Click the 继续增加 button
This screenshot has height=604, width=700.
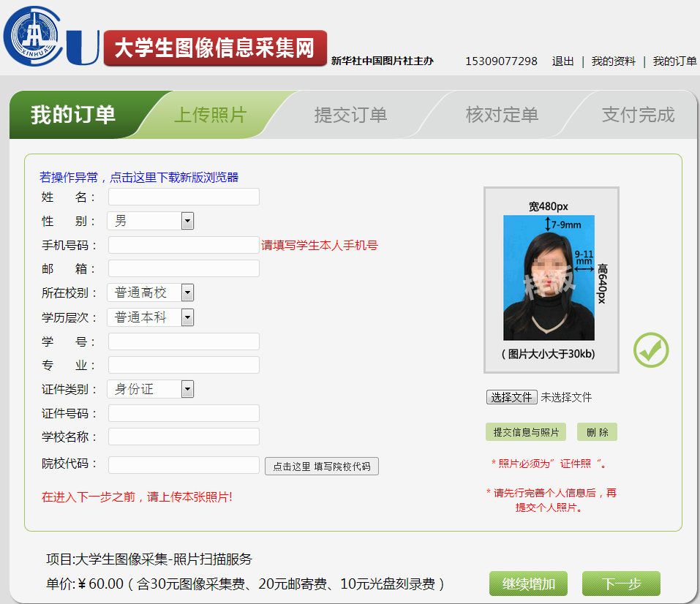(x=529, y=584)
